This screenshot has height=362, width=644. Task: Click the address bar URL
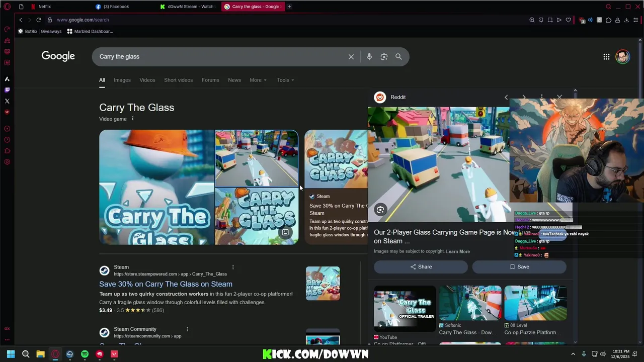(83, 20)
